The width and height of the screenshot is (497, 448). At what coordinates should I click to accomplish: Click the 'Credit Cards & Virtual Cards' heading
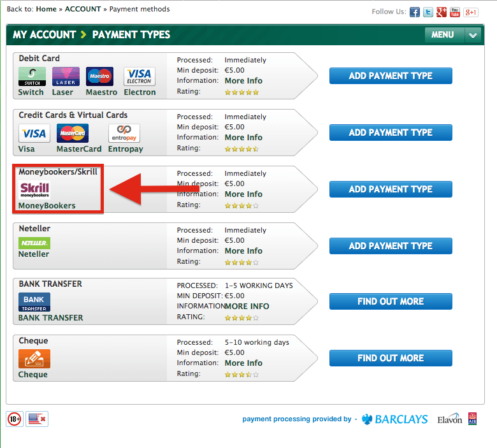(73, 115)
